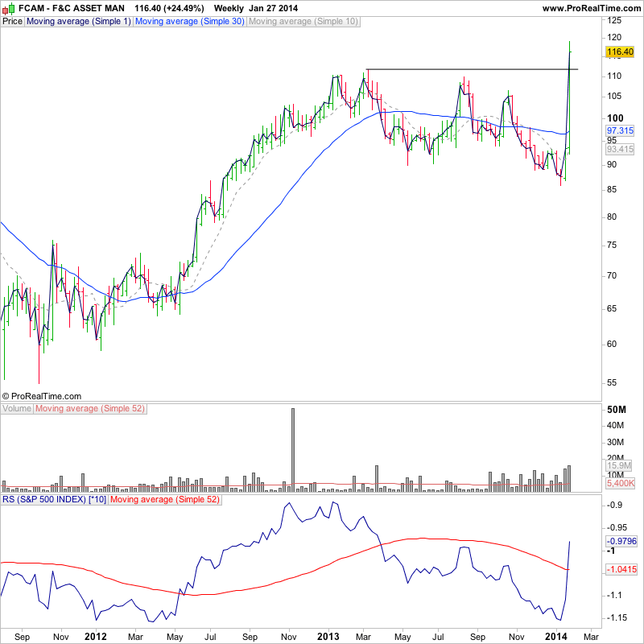Select Moving average (Simple 10) label
Viewport: 644px width, 644px height.
[x=303, y=22]
